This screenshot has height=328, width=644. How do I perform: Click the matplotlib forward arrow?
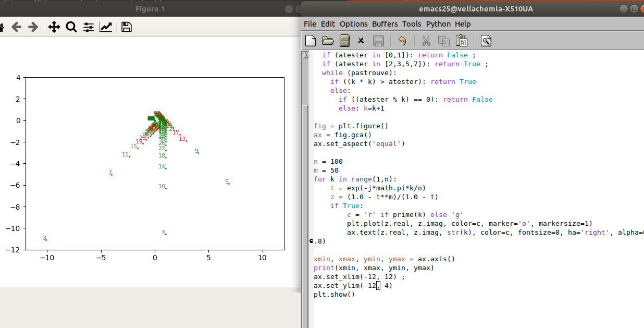(x=33, y=27)
